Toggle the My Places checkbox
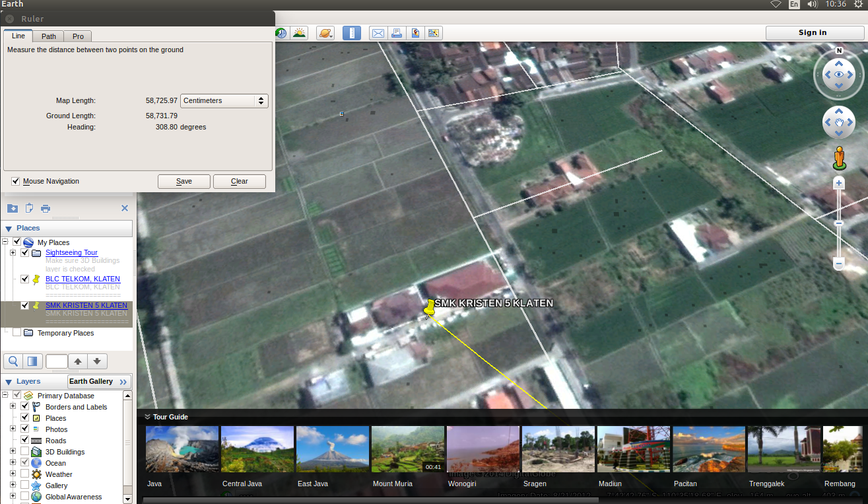868x504 pixels. 17,242
